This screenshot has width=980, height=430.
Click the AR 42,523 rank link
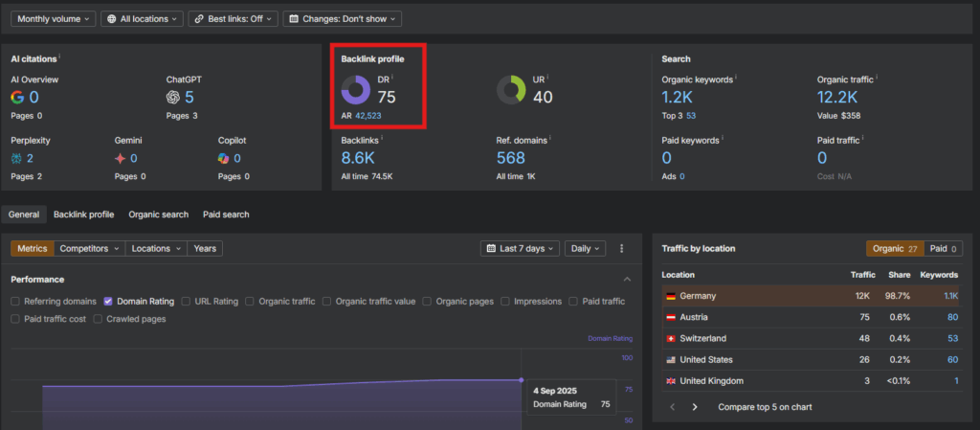coord(368,116)
